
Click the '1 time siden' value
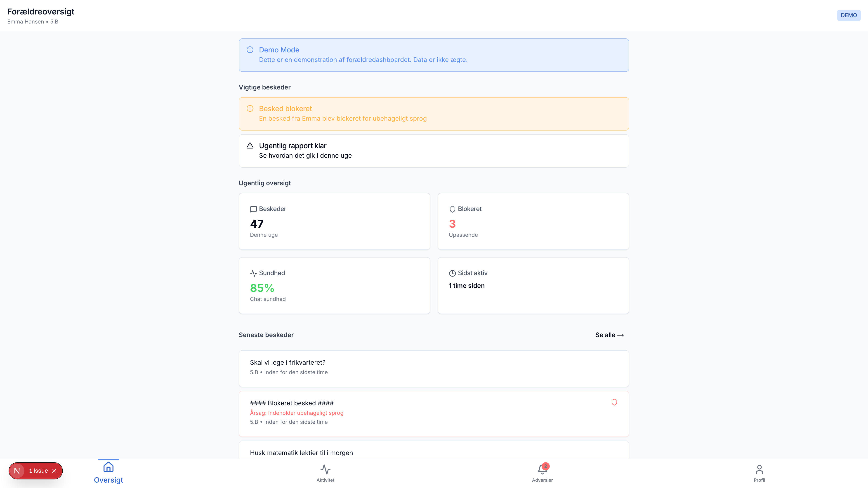[x=467, y=286]
